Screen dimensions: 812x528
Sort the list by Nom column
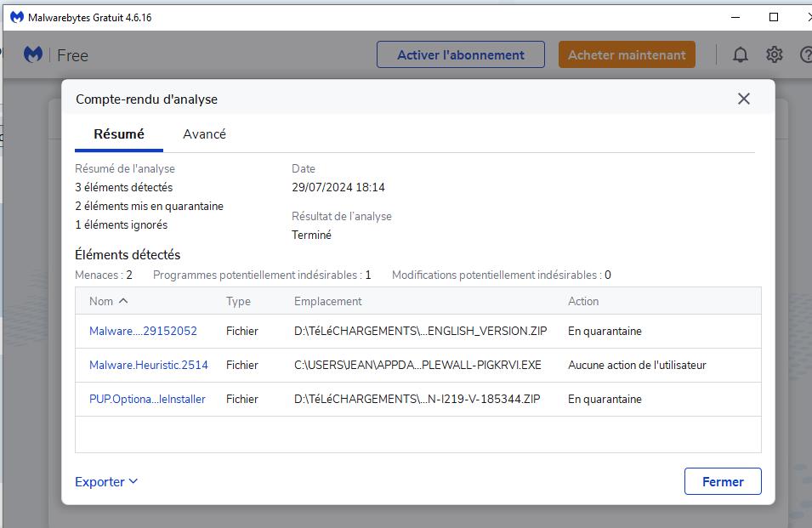pyautogui.click(x=108, y=301)
